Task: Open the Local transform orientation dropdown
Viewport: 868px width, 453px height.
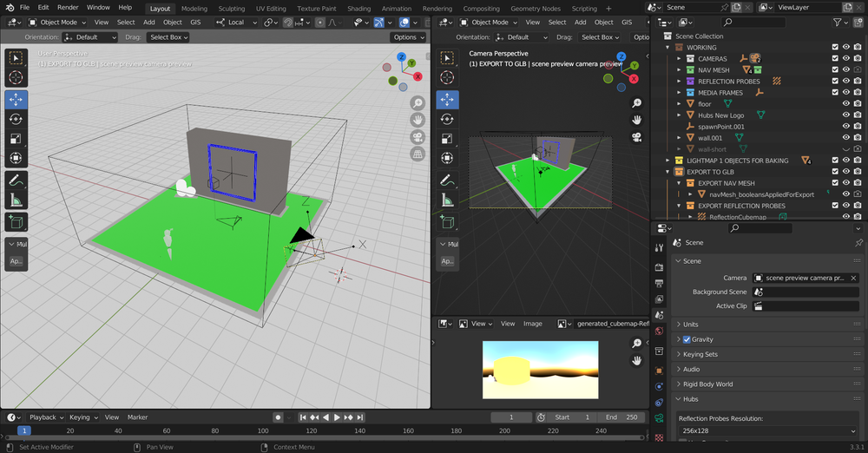Action: click(236, 23)
